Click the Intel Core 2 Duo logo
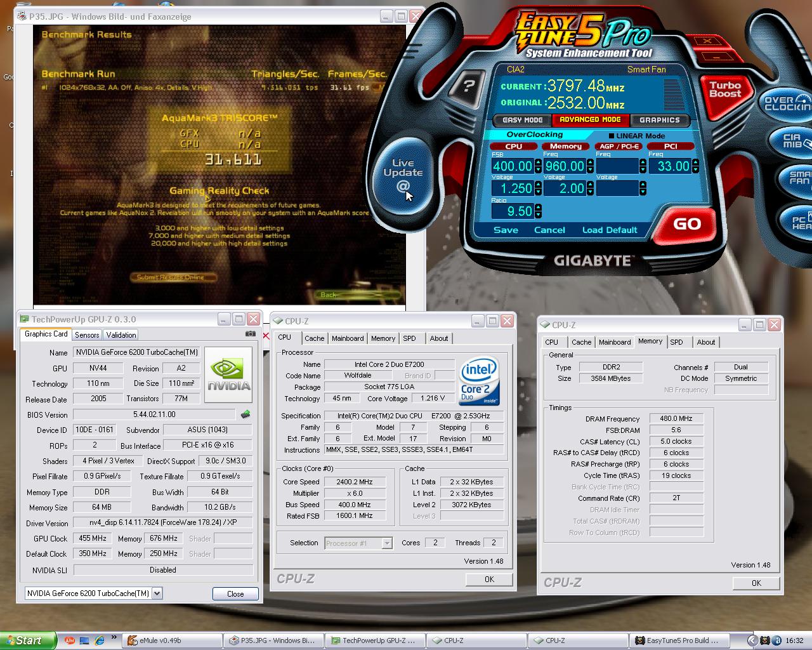 point(480,381)
